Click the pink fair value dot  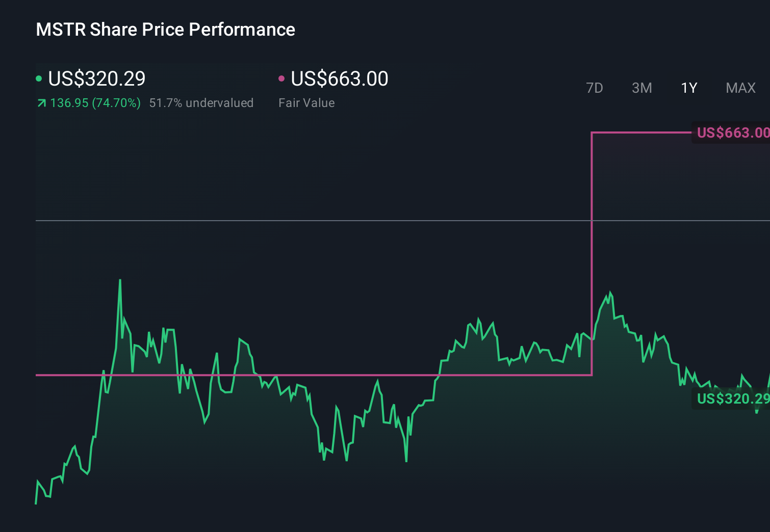pyautogui.click(x=281, y=78)
